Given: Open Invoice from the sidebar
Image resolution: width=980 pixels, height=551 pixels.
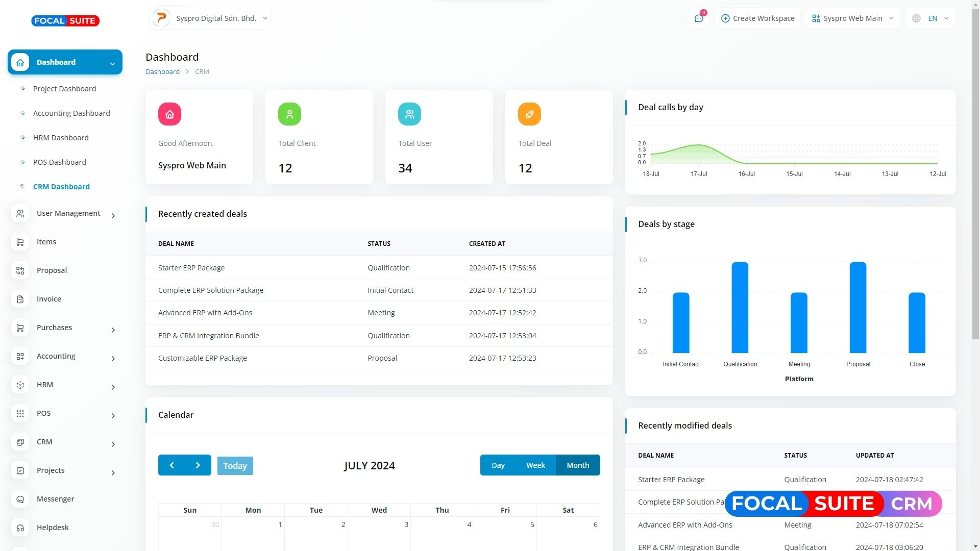Looking at the screenshot, I should click(48, 299).
